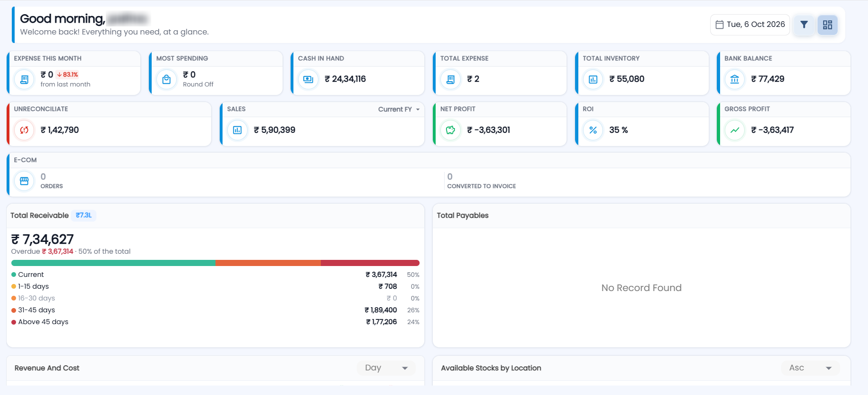Click the Total Inventory value ₹ 55,080
Image resolution: width=868 pixels, height=395 pixels.
pos(627,79)
